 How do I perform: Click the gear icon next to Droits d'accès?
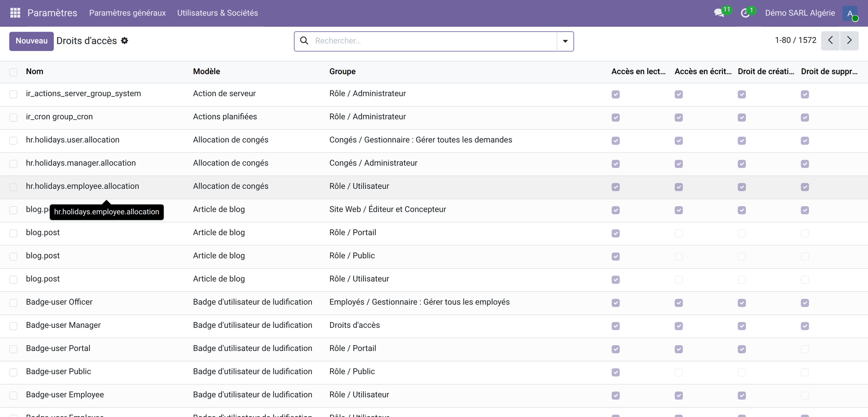pos(125,41)
